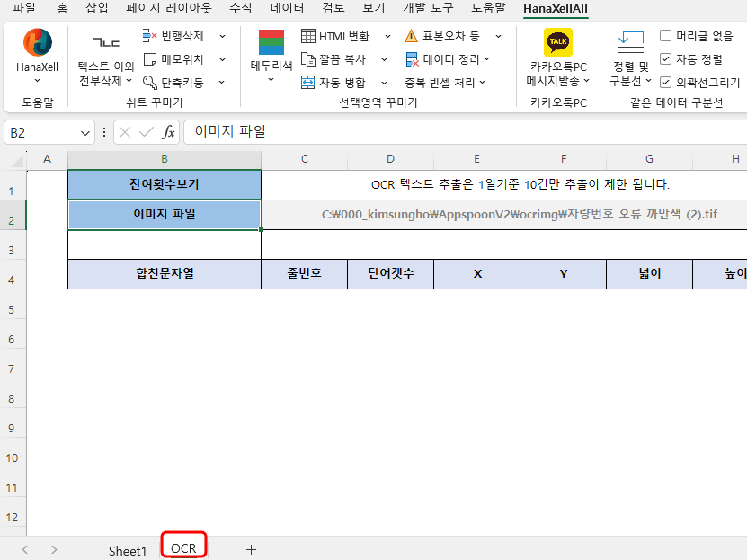Click the 빈행삭제 icon
This screenshot has height=560, width=747.
pos(149,36)
